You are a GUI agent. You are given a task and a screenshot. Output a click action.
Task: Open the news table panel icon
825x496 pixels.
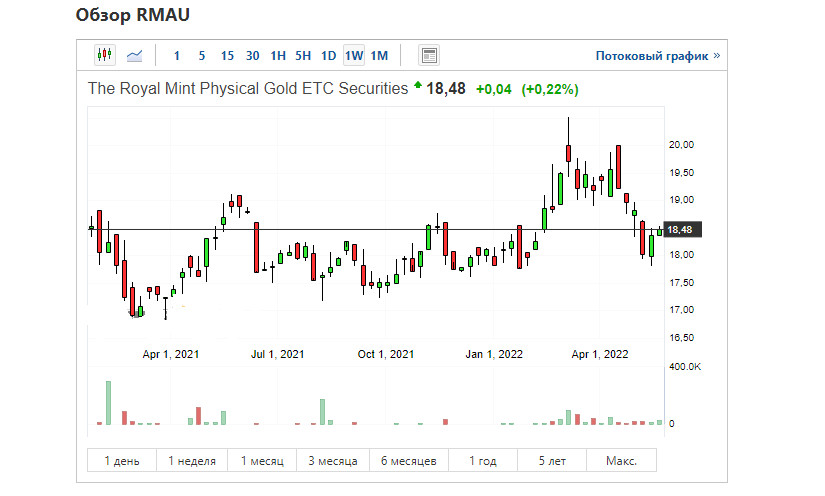(429, 55)
